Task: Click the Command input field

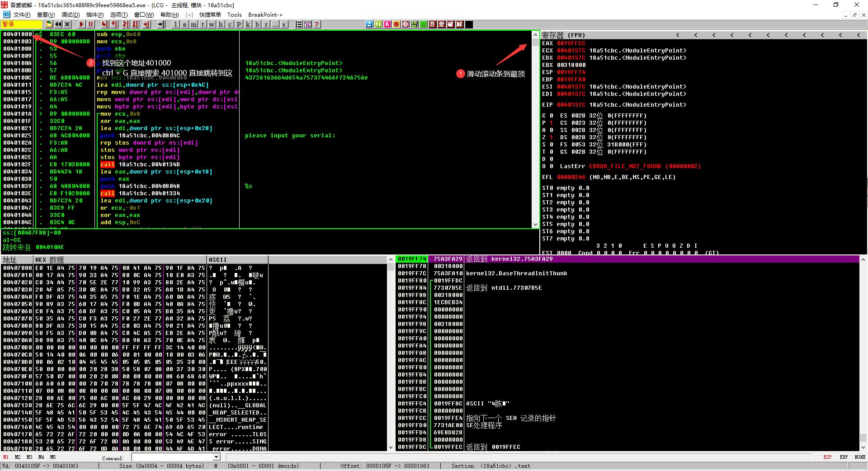Action: pyautogui.click(x=172, y=457)
